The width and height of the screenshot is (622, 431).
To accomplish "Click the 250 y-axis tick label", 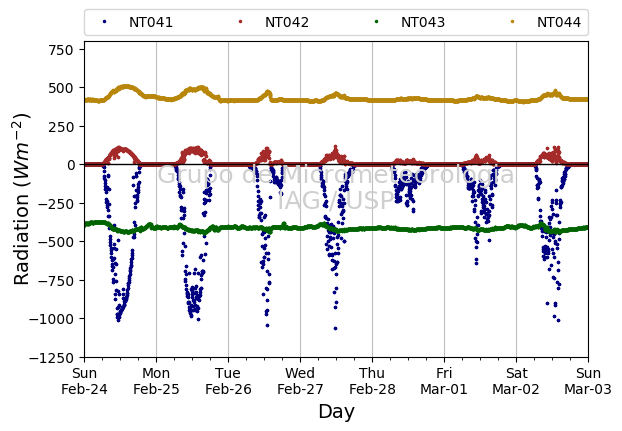I will (x=61, y=127).
